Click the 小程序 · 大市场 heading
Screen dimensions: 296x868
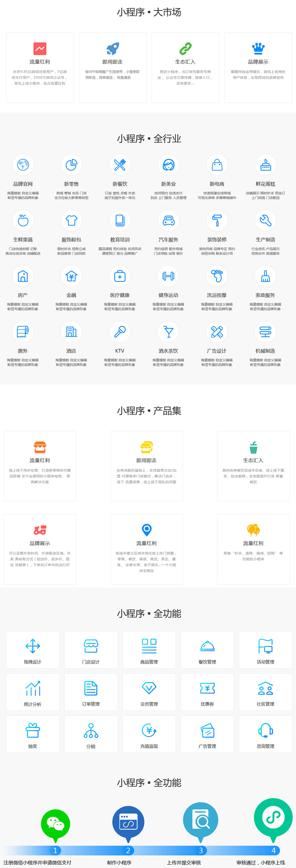click(149, 12)
